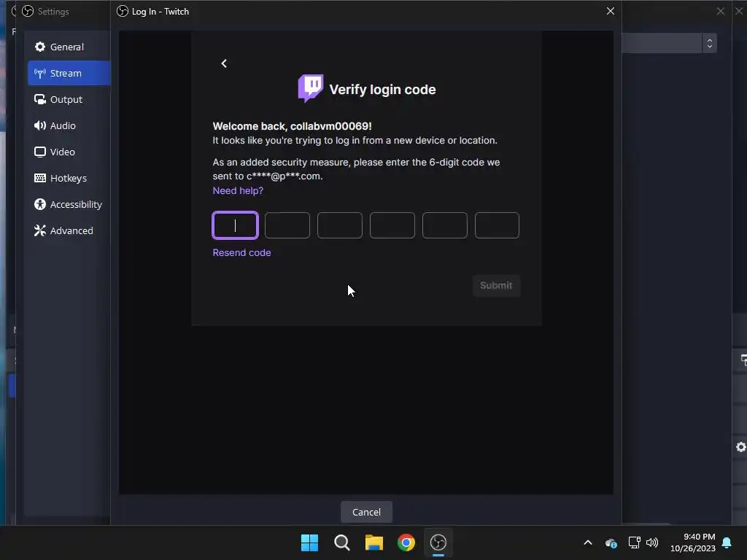Viewport: 747px width, 560px height.
Task: Click the Submit button
Action: [496, 285]
